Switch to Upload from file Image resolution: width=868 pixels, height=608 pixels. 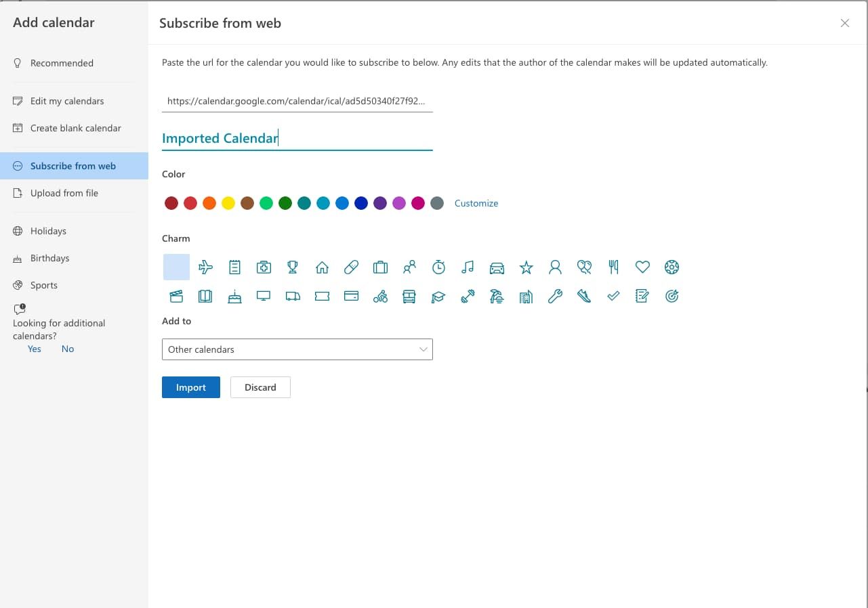[64, 193]
